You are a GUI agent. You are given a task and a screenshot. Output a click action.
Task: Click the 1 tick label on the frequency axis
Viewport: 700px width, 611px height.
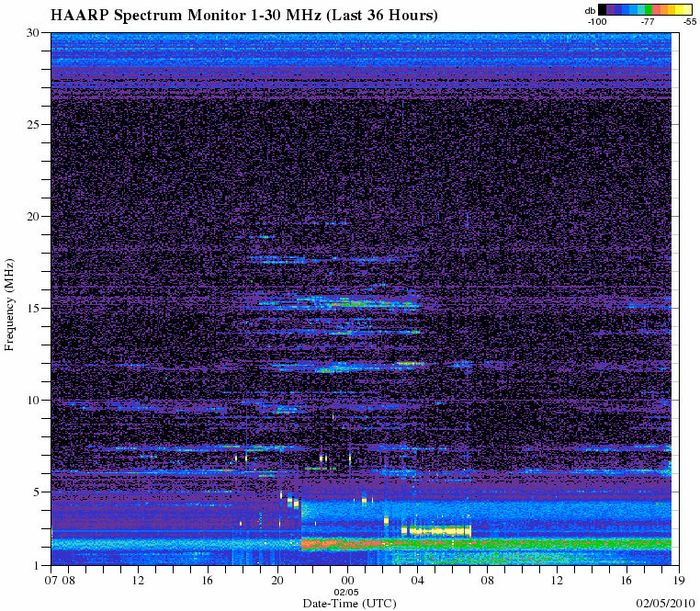[x=37, y=565]
